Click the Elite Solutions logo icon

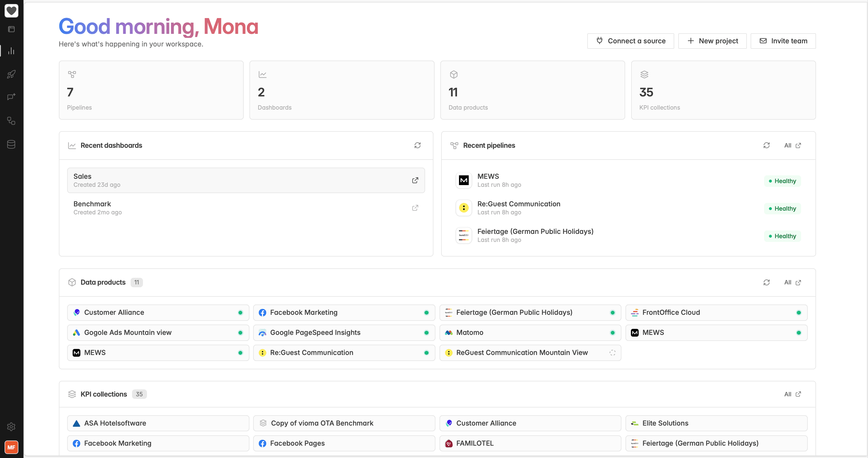635,424
